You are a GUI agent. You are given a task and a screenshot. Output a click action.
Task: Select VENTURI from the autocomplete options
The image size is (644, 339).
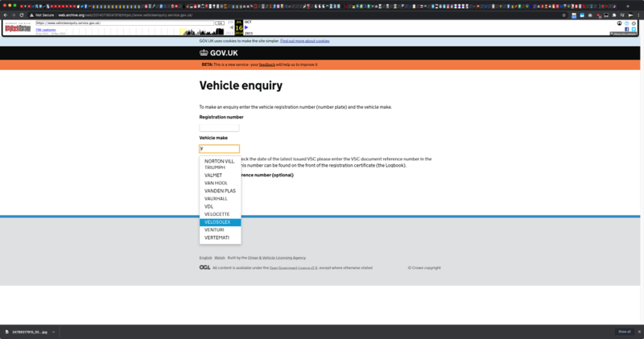point(214,229)
